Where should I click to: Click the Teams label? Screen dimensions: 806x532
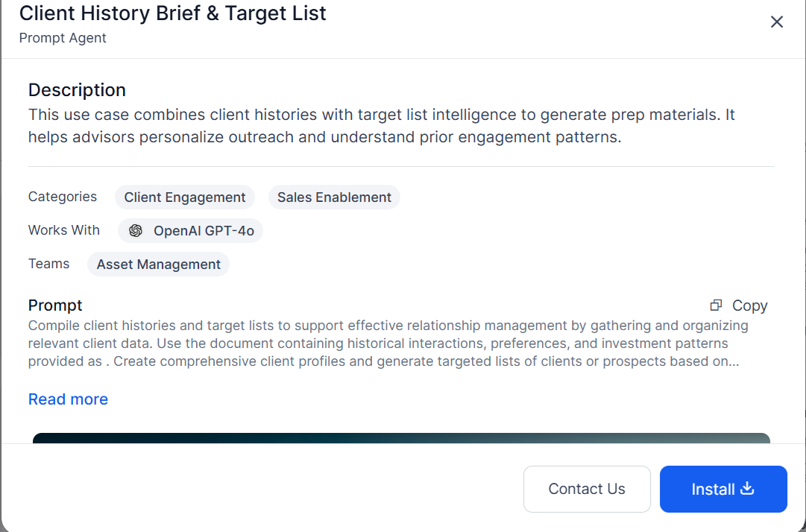49,264
